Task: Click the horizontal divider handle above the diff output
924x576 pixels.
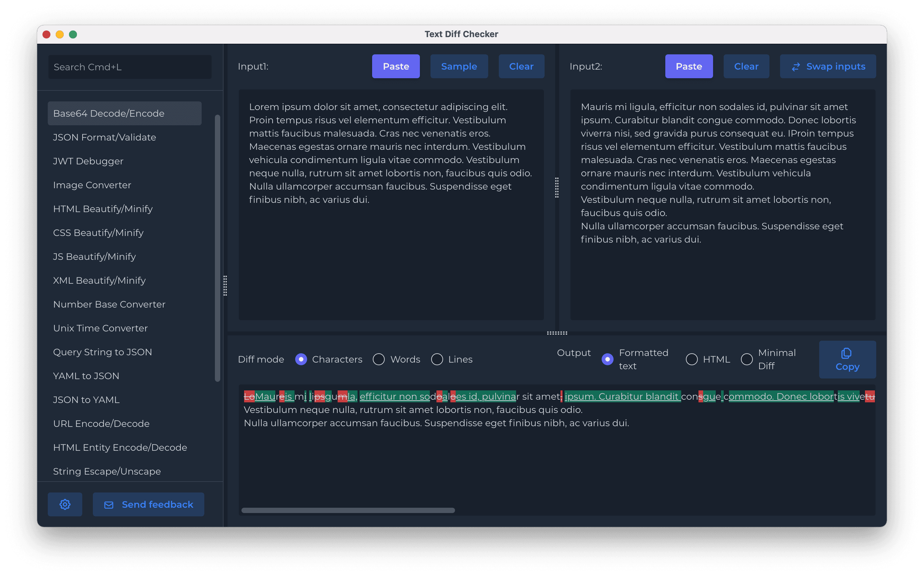Action: (x=557, y=333)
